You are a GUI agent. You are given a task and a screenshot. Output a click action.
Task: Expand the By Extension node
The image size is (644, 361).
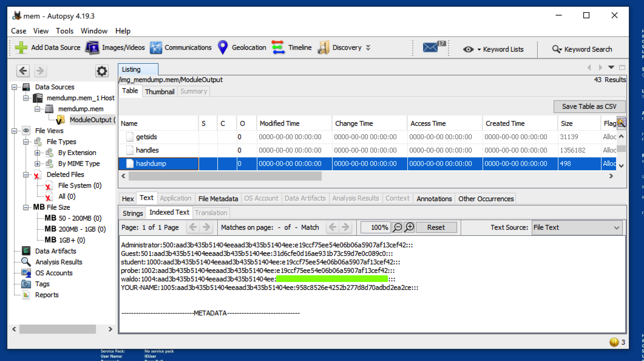(38, 153)
